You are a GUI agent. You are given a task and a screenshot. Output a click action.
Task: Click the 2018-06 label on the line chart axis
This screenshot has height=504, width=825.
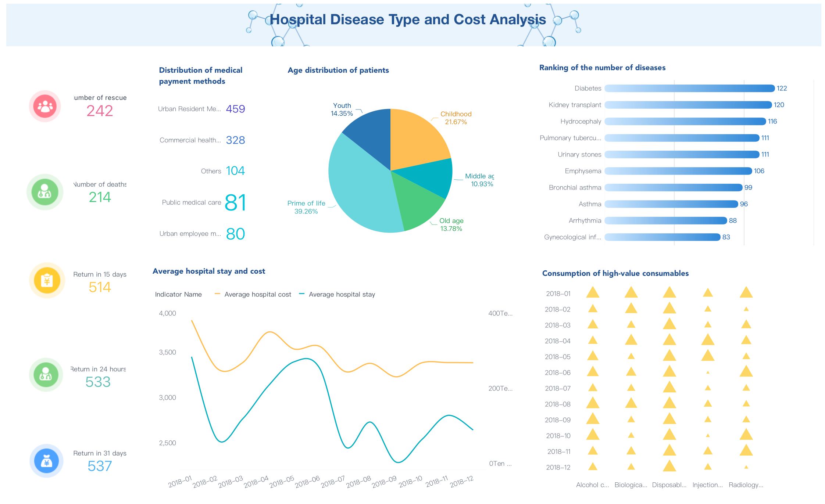(307, 482)
